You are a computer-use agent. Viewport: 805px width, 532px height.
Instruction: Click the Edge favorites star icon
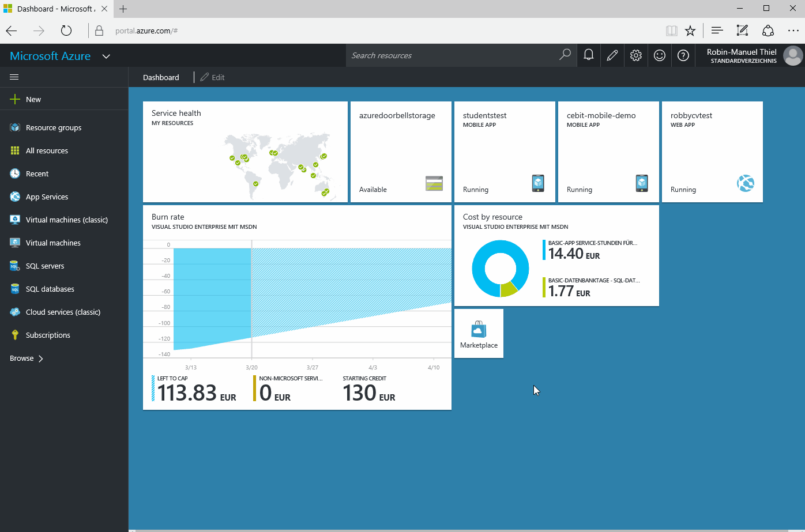pyautogui.click(x=690, y=31)
